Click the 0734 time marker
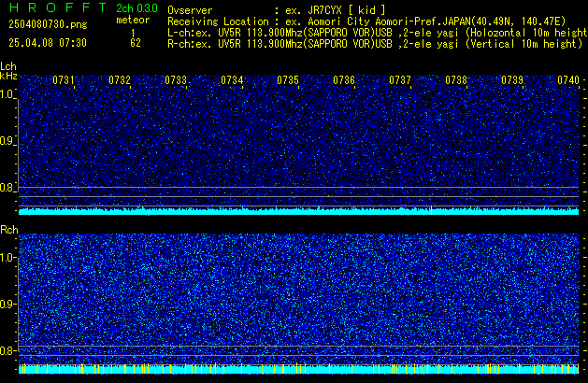The image size is (588, 383). tap(232, 80)
